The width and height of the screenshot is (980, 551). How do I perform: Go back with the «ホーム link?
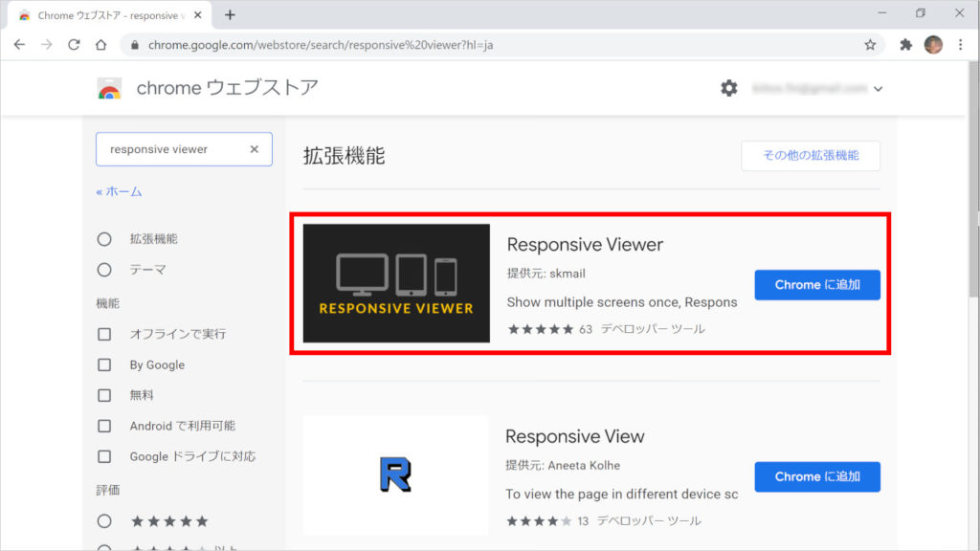[119, 191]
